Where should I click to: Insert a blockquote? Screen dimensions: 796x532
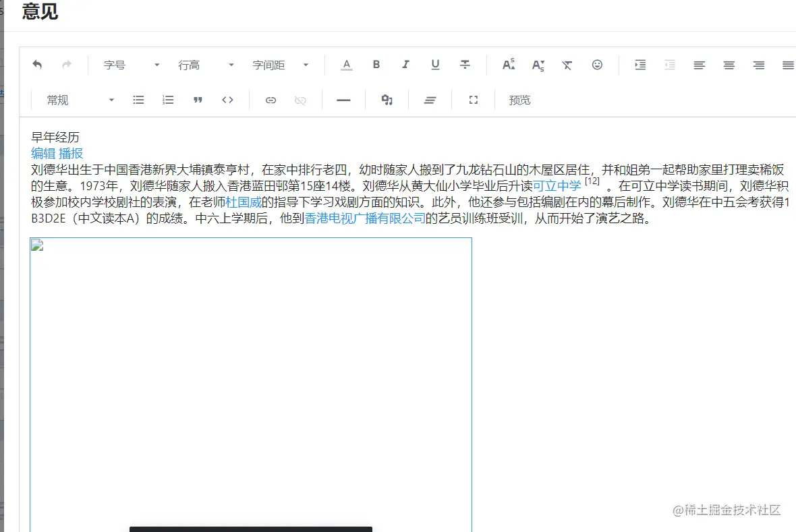pyautogui.click(x=198, y=100)
